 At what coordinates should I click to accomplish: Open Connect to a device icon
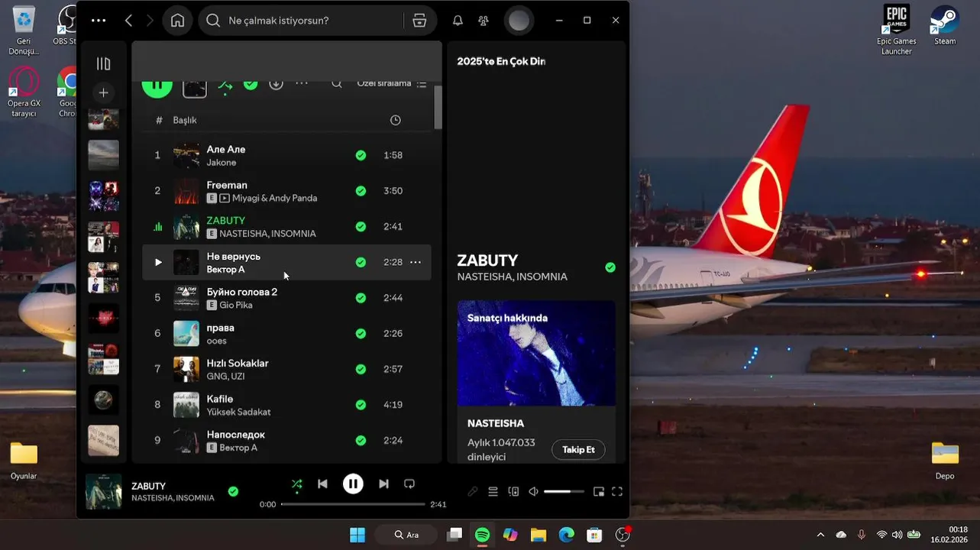pyautogui.click(x=513, y=492)
